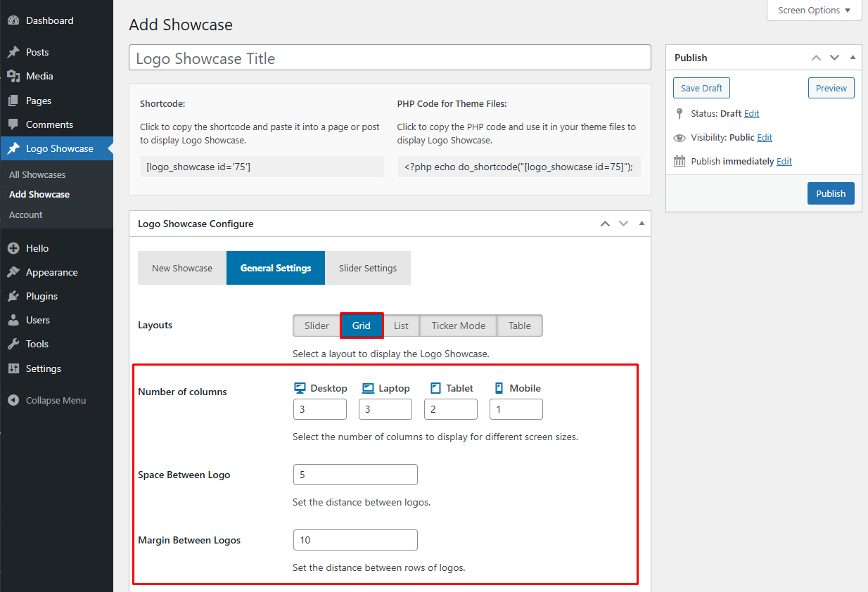Open the Media library icon
This screenshot has height=592, width=868.
tap(13, 77)
